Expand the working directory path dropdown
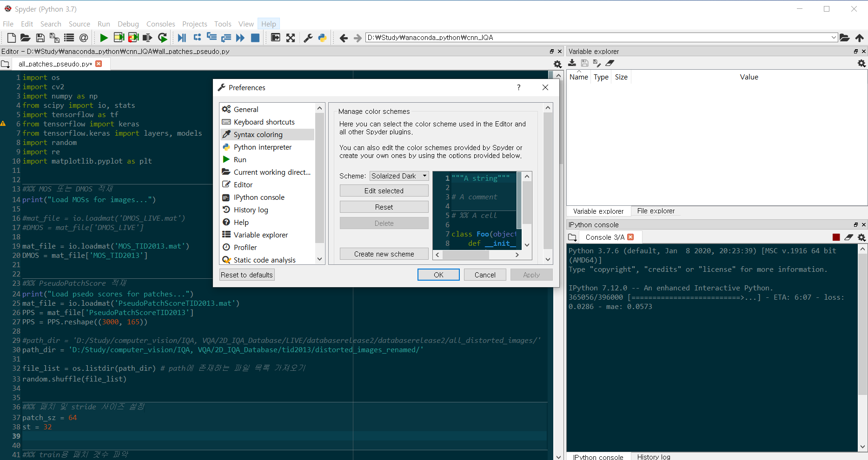This screenshot has height=460, width=868. click(x=834, y=38)
